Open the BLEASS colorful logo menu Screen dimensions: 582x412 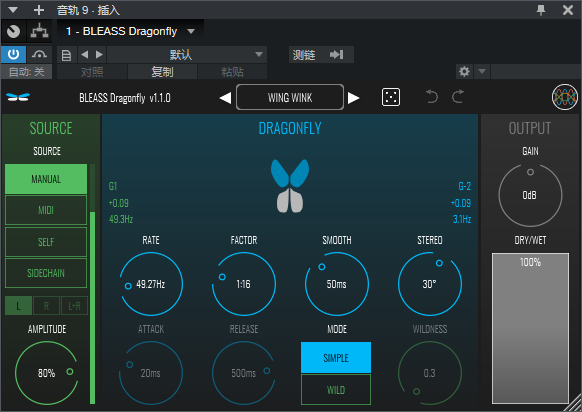click(565, 97)
